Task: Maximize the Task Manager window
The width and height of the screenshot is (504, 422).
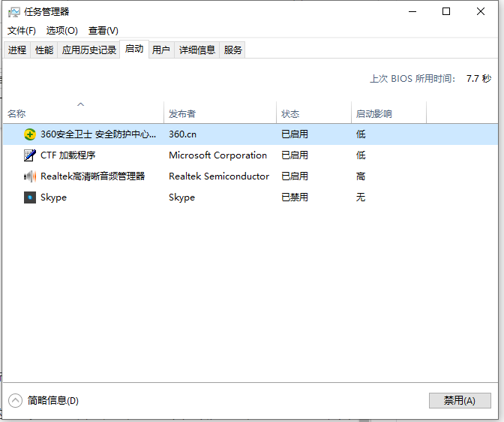Action: (446, 11)
